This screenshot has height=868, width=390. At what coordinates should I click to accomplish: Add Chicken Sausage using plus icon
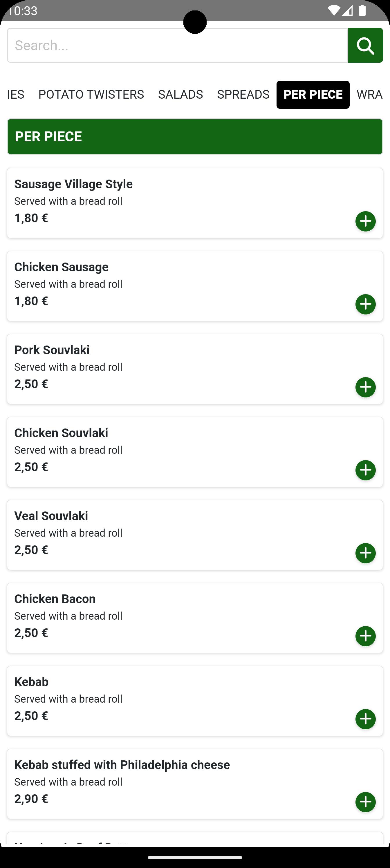(365, 304)
